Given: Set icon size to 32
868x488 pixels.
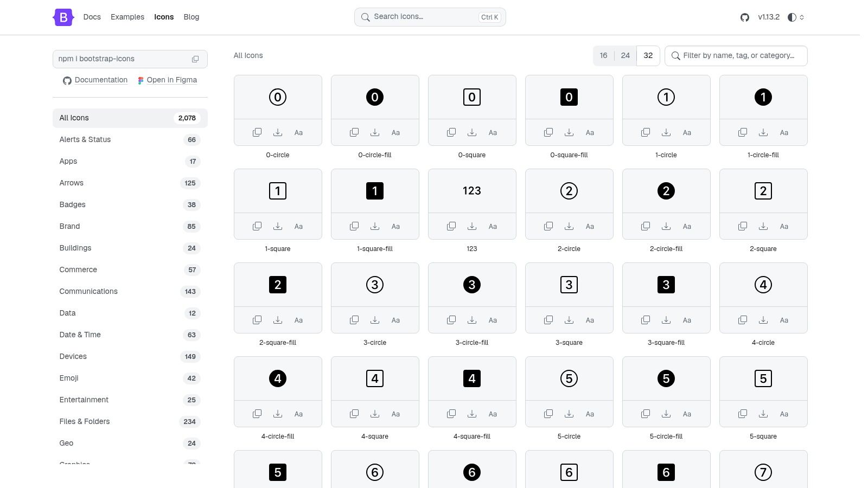Looking at the screenshot, I should [648, 55].
